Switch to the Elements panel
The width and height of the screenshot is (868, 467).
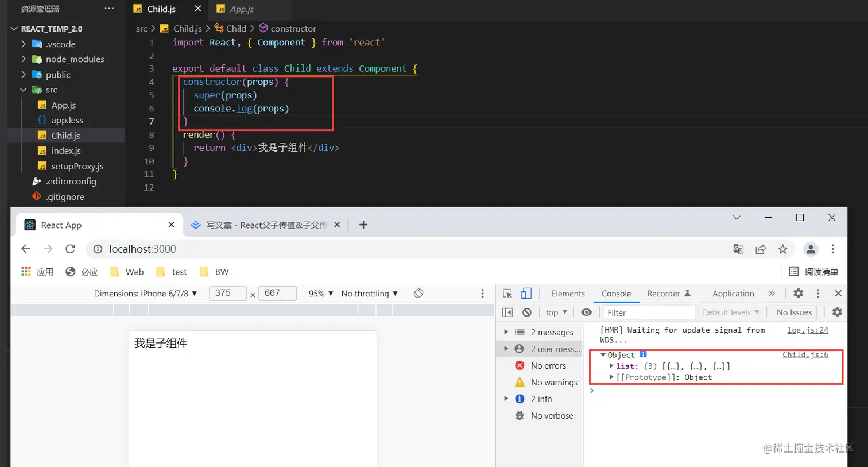(x=568, y=294)
